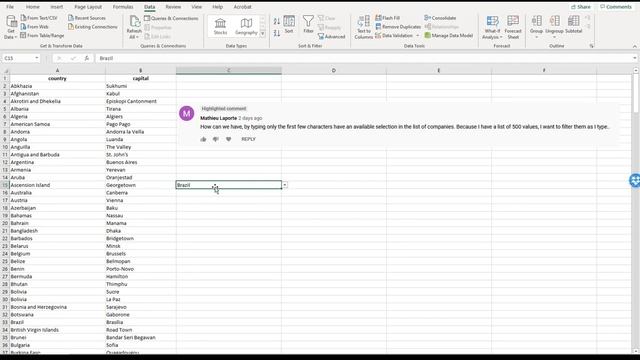Click the formula bar containing Brazil
This screenshot has width=640, height=360.
click(363, 58)
